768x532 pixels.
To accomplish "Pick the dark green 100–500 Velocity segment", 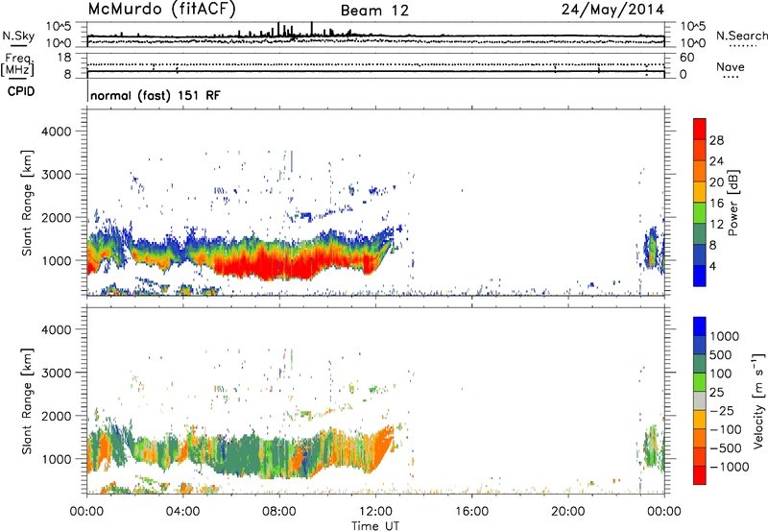I will pos(700,364).
